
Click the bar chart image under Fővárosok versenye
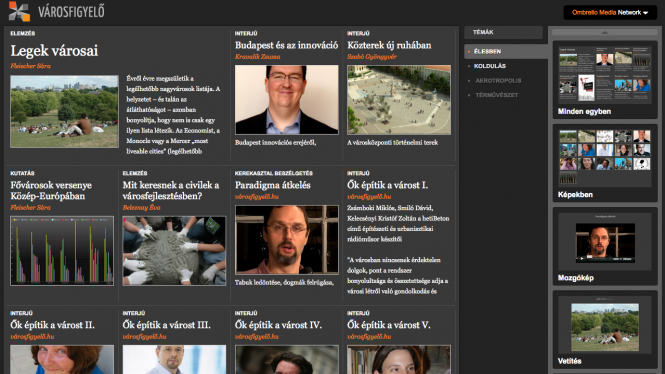pos(62,251)
